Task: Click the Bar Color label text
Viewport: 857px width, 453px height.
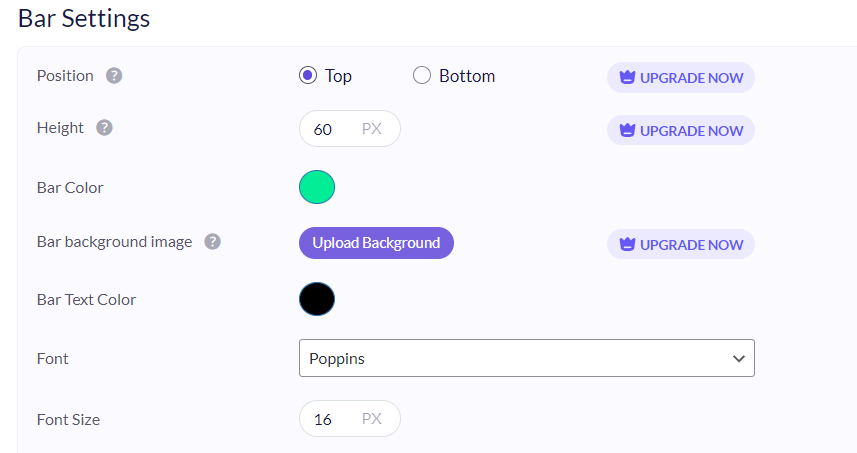Action: [x=70, y=187]
